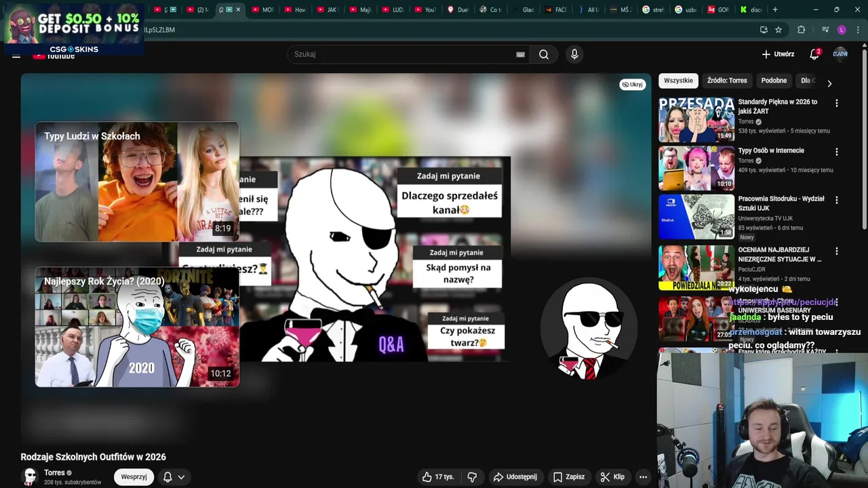Click the Standardy Piękna w 2026 video title

(778, 106)
